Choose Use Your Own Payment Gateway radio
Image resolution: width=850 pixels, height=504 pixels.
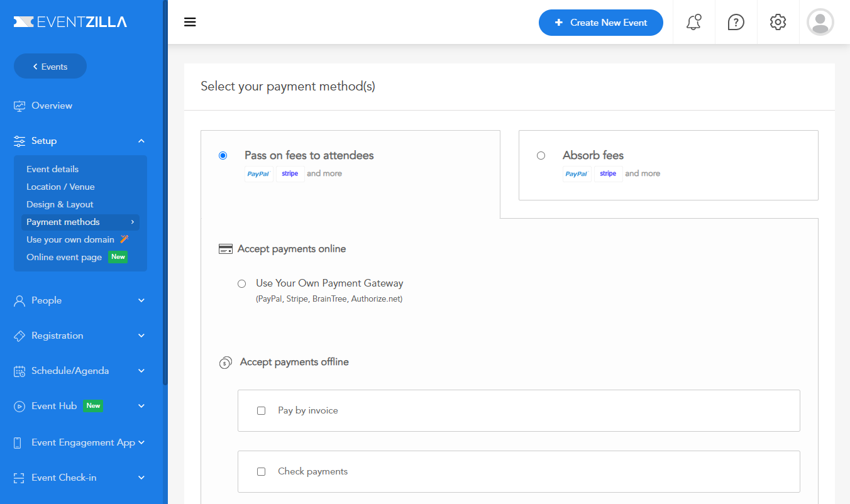pos(241,284)
